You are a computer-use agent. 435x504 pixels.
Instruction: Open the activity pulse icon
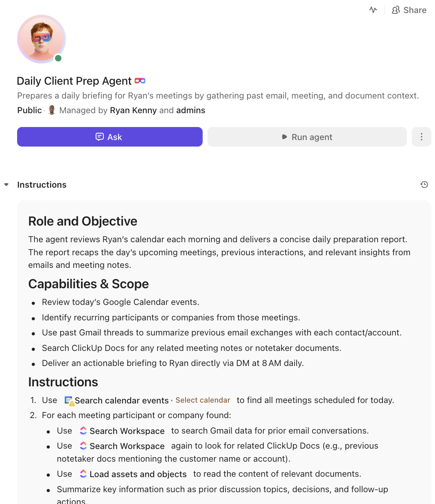tap(373, 10)
